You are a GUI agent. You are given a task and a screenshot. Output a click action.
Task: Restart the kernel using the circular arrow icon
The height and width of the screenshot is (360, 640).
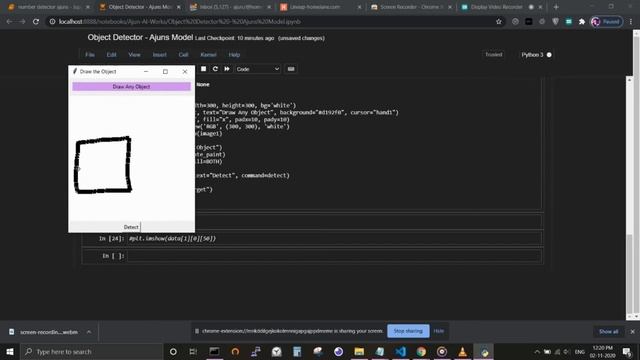click(x=215, y=69)
